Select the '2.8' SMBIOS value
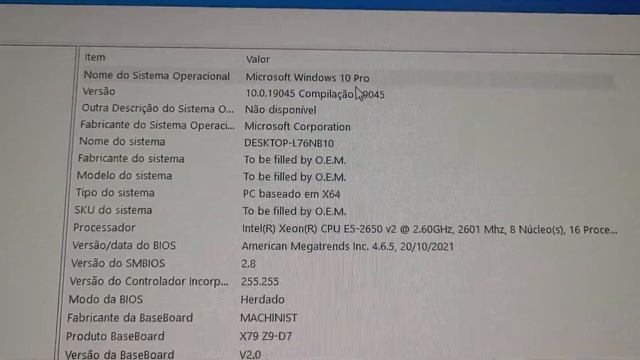Image resolution: width=640 pixels, height=360 pixels. tap(248, 264)
